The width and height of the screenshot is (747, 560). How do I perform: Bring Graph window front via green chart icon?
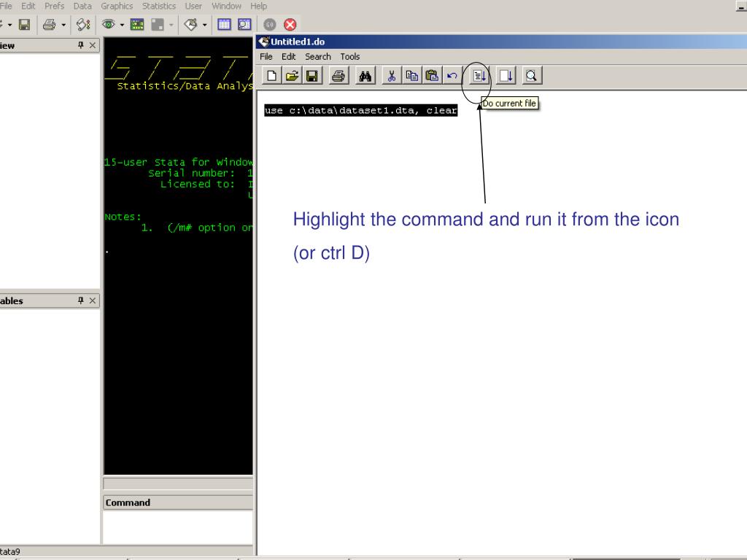pyautogui.click(x=137, y=24)
